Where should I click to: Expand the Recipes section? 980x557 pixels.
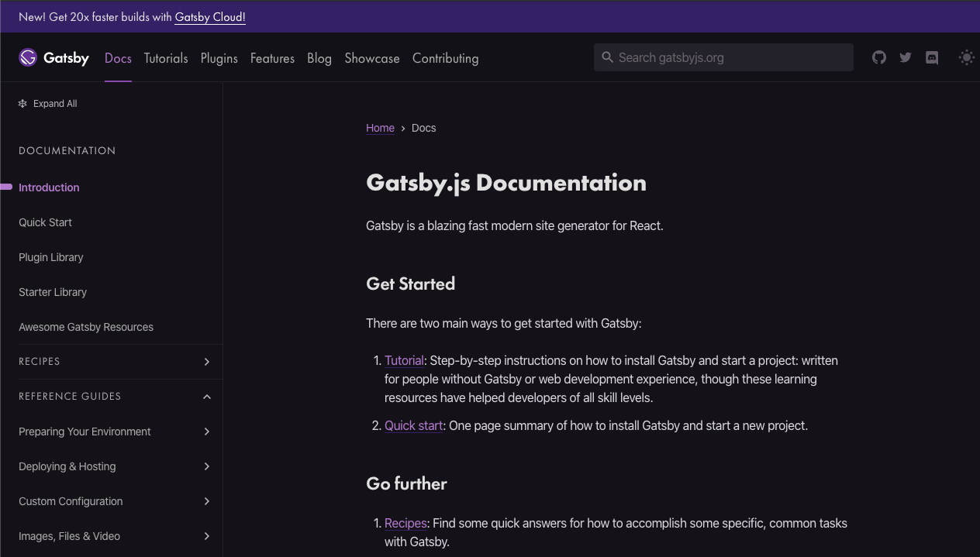(207, 362)
